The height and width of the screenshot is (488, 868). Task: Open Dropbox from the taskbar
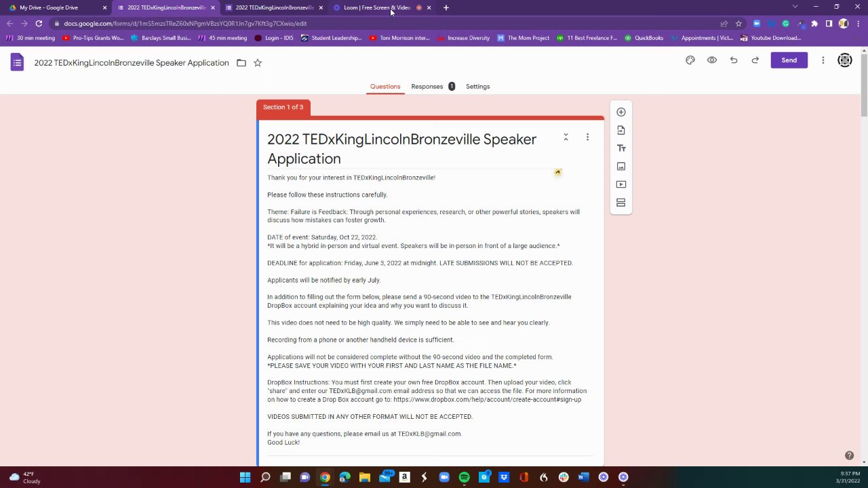(504, 477)
